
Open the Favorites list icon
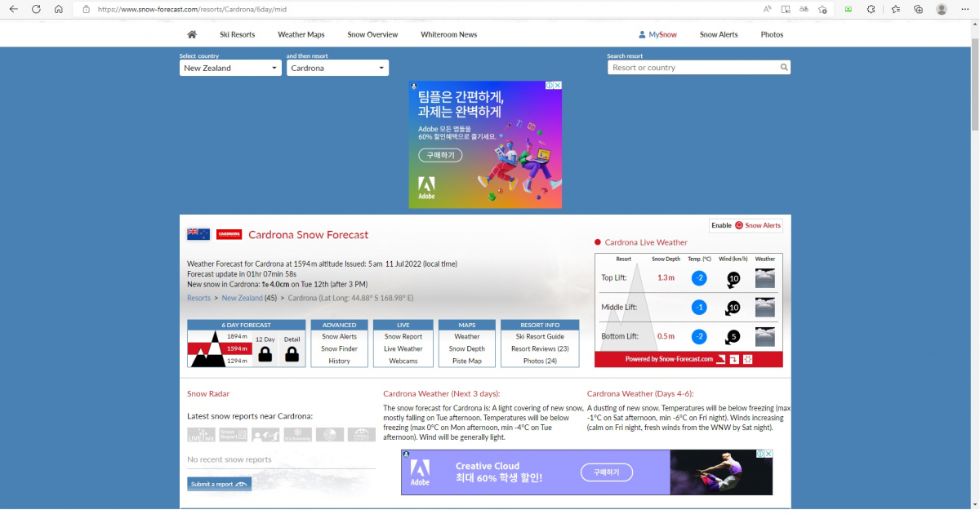pos(896,9)
